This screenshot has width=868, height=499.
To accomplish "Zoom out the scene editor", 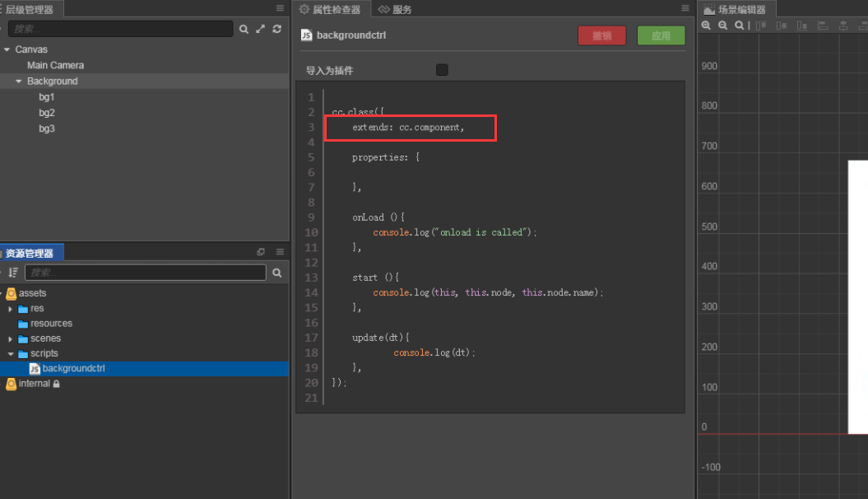I will click(x=722, y=26).
